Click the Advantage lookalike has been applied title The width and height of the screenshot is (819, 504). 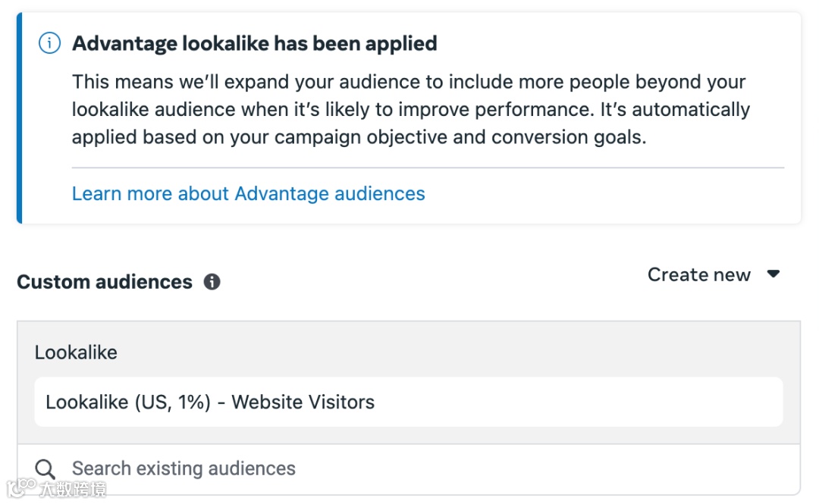point(254,43)
